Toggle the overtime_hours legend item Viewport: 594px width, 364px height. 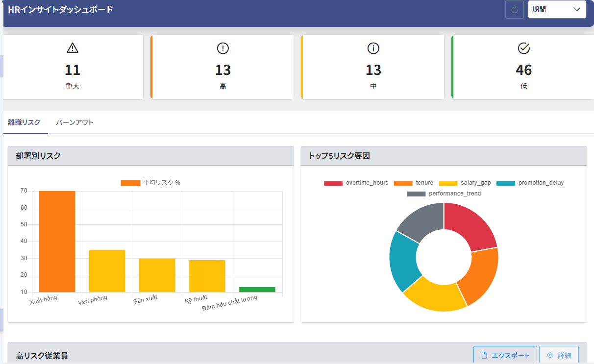(356, 183)
